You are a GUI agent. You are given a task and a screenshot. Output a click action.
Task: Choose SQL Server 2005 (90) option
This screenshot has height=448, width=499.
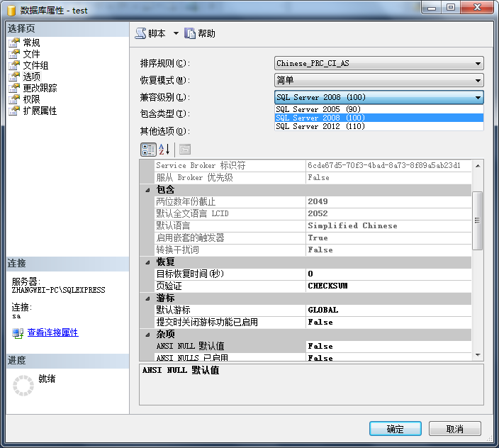(x=379, y=109)
